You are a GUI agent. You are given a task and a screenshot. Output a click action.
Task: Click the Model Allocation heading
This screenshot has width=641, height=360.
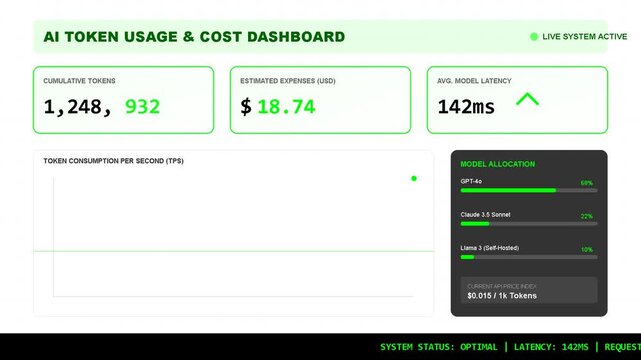pyautogui.click(x=498, y=164)
